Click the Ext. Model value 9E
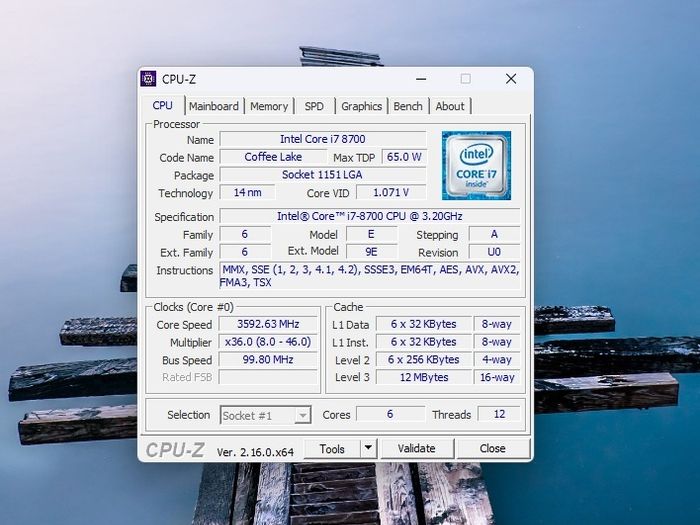700x525 pixels. coord(371,252)
